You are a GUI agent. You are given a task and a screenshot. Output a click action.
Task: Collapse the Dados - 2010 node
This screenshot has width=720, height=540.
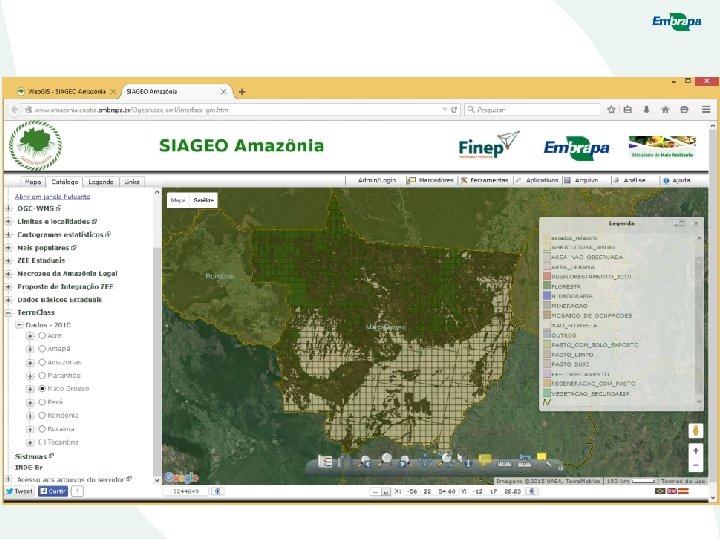pyautogui.click(x=19, y=325)
